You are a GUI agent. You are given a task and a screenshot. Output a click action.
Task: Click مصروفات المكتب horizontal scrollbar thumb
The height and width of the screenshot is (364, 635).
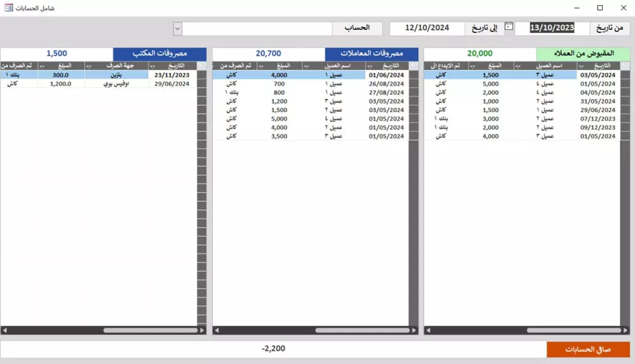[150, 330]
